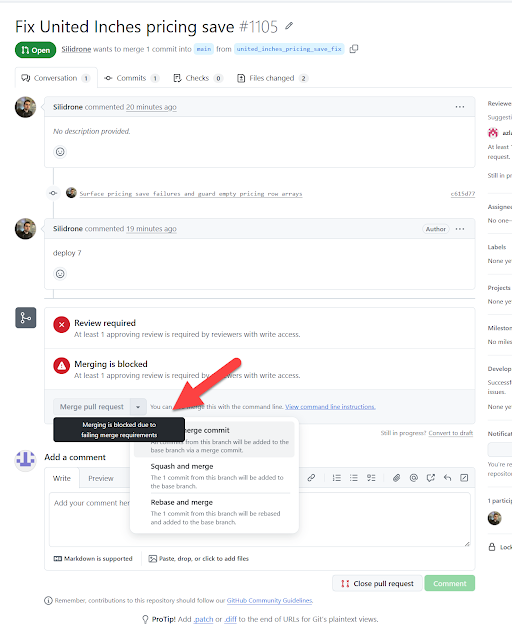The width and height of the screenshot is (512, 639).
Task: Click the '.diff' ProTip link
Action: coord(230,619)
